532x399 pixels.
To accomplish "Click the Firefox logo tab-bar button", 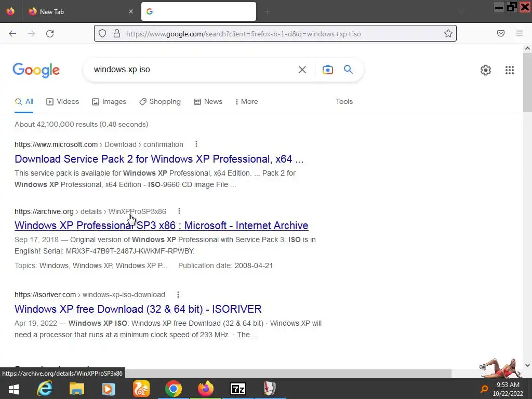I will 10,11.
